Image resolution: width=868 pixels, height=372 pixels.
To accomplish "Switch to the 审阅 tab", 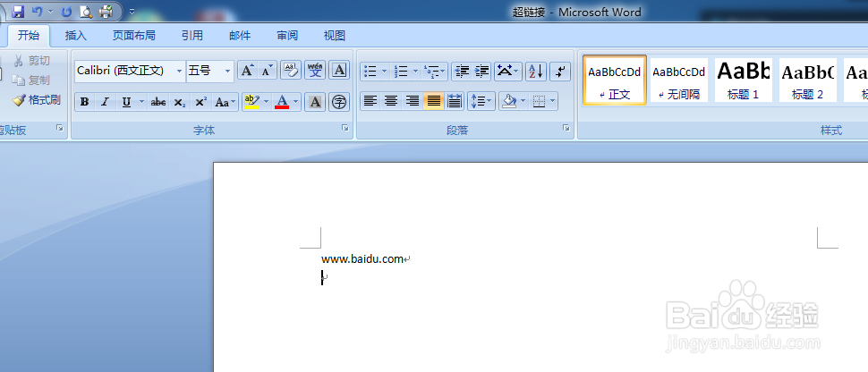I will [287, 36].
